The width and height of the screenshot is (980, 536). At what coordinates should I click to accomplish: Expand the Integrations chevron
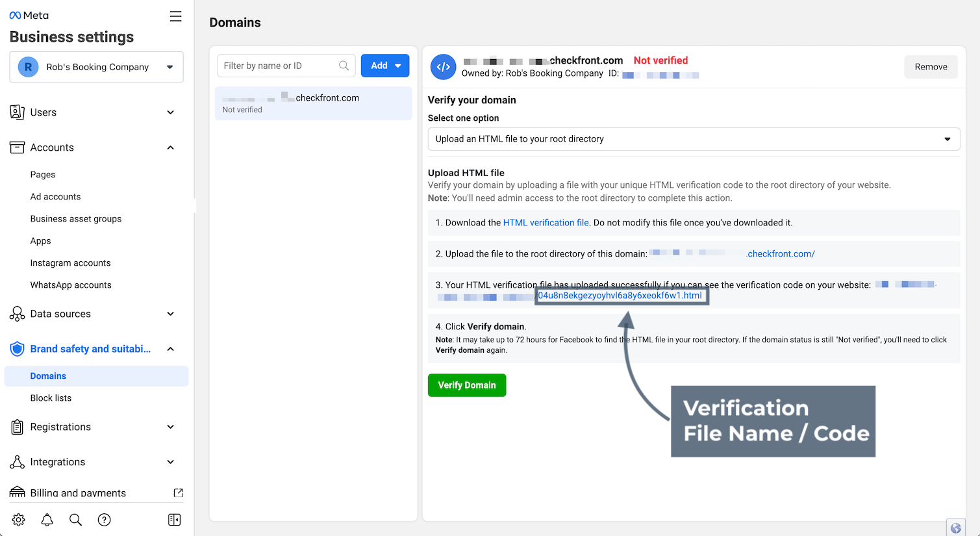click(x=171, y=462)
